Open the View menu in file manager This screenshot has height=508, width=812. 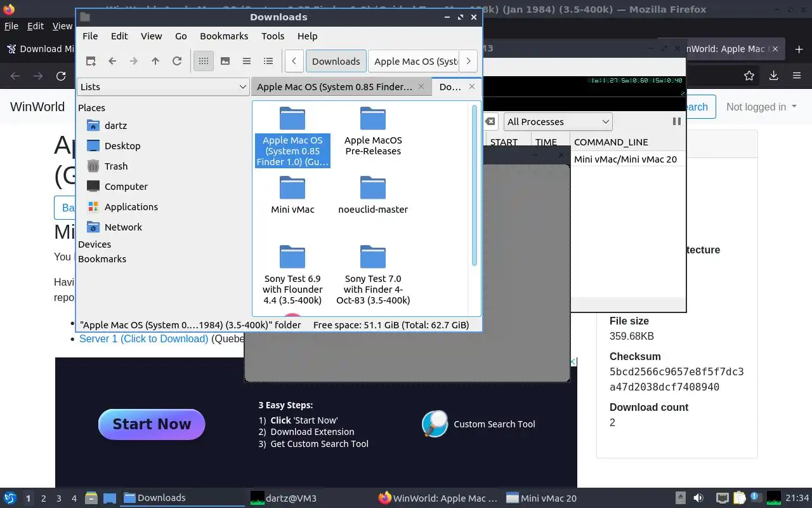point(151,36)
